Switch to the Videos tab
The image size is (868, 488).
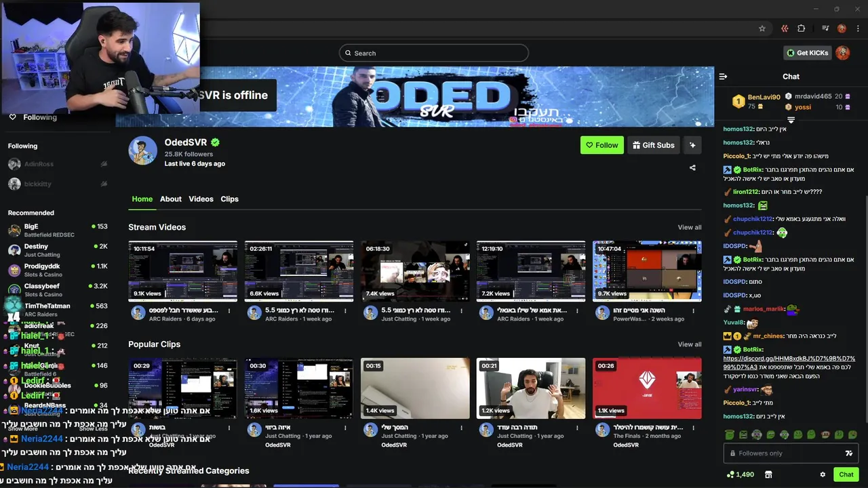point(201,199)
